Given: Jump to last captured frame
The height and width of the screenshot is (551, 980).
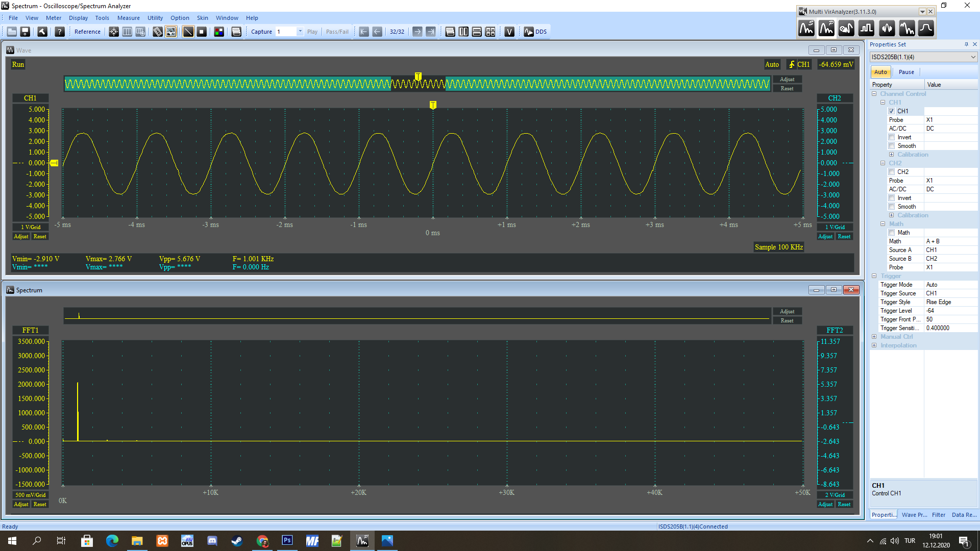Looking at the screenshot, I should pos(431,32).
